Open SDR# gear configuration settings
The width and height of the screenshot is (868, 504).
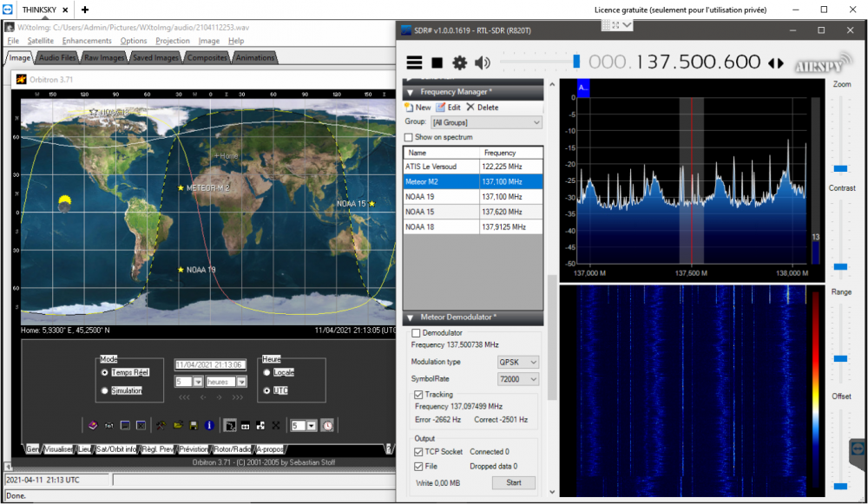[459, 62]
